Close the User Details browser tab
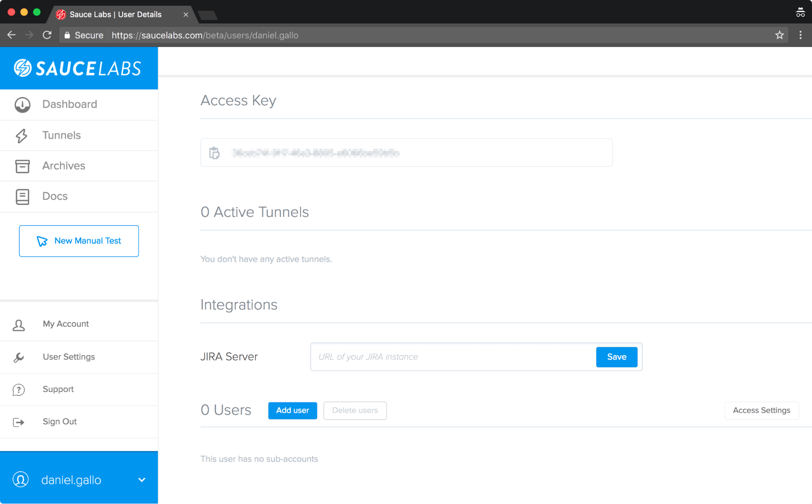Image resolution: width=812 pixels, height=504 pixels. click(x=186, y=15)
